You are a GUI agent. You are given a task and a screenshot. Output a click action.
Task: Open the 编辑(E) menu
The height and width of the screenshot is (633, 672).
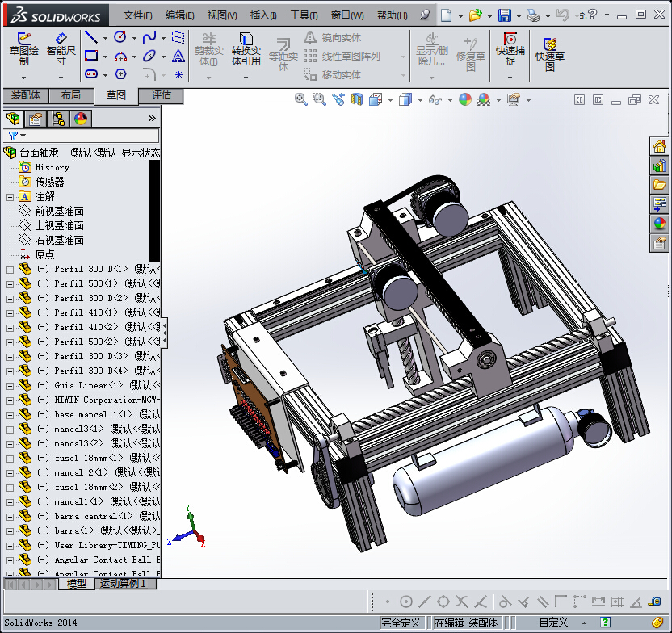(x=179, y=15)
